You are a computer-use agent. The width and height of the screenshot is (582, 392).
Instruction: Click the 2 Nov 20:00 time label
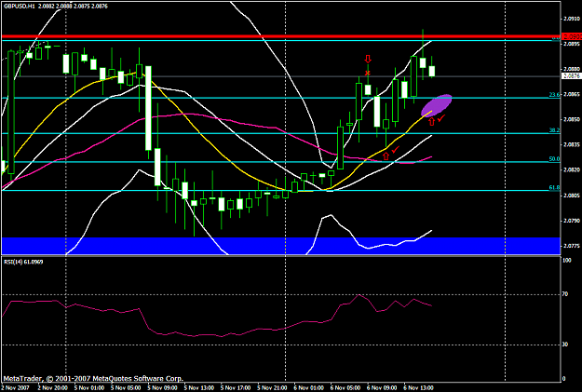coord(53,388)
